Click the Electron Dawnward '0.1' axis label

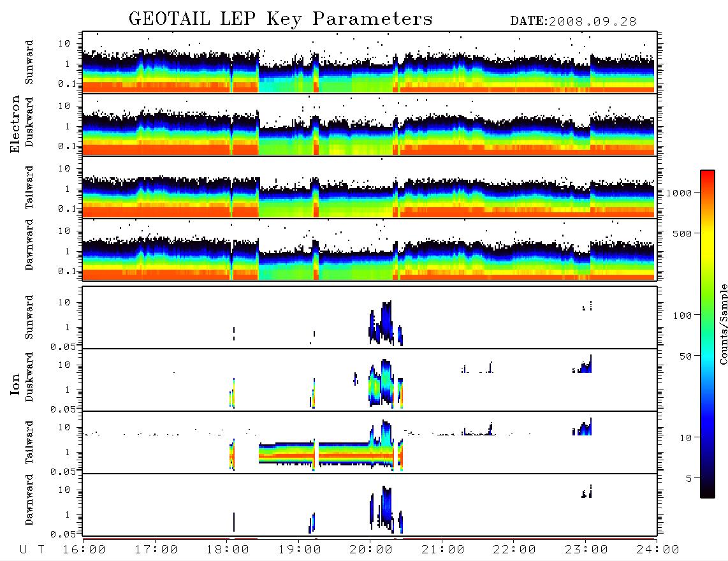68,271
